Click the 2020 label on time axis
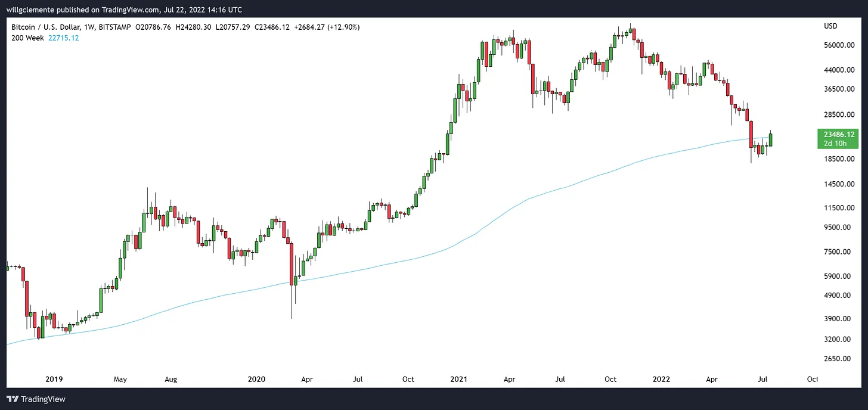This screenshot has height=410, width=868. [256, 379]
